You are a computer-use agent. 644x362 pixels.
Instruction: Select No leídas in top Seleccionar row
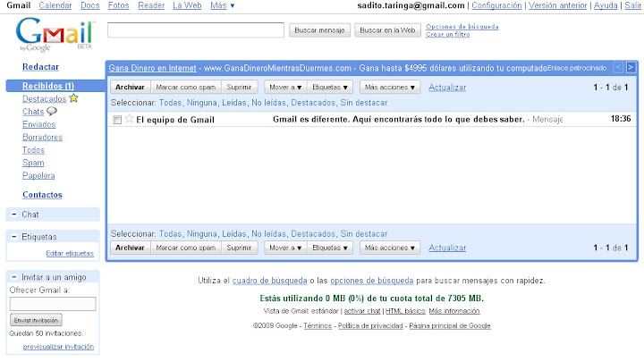(268, 103)
